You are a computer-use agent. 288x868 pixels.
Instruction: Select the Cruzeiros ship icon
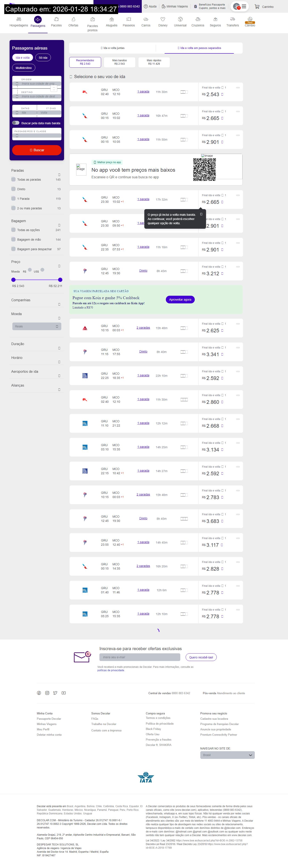[x=198, y=19]
